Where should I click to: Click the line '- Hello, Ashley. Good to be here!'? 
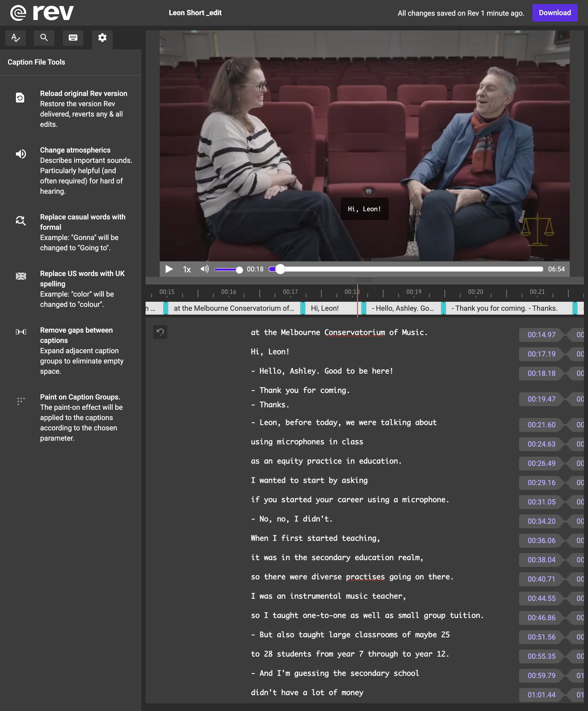coord(322,371)
